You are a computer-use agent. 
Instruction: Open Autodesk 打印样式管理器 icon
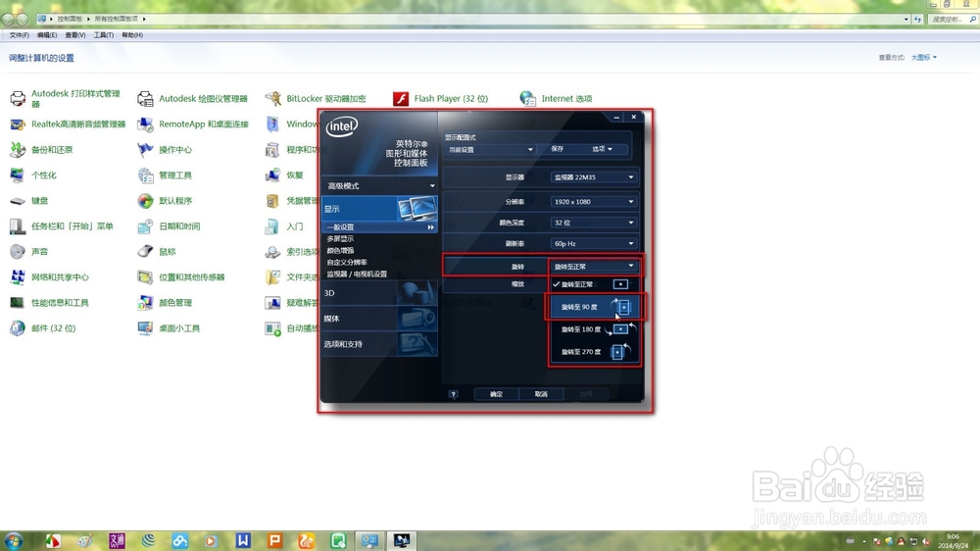pyautogui.click(x=18, y=98)
